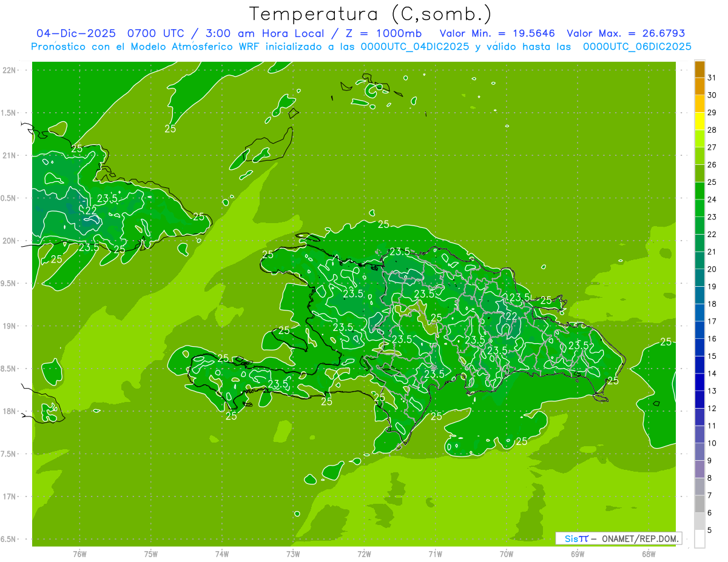Image resolution: width=728 pixels, height=562 pixels.
Task: Click the '72W' longitude label
Action: tap(364, 554)
